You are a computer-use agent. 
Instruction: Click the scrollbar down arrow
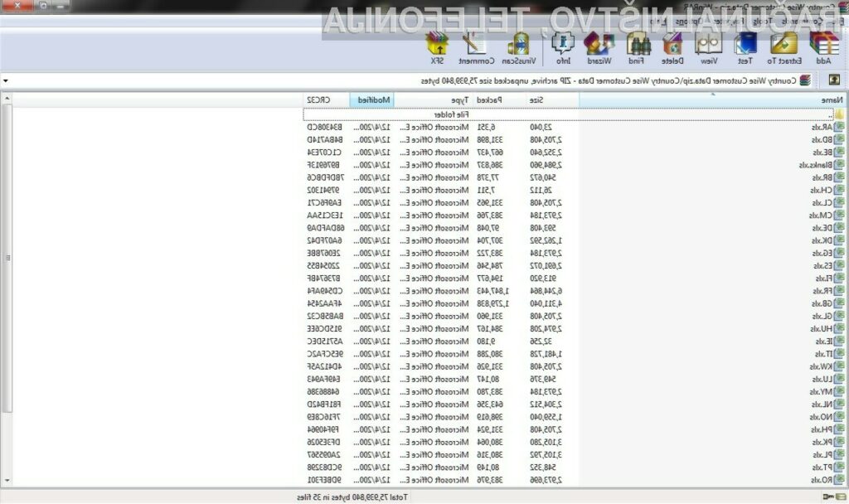(x=7, y=480)
